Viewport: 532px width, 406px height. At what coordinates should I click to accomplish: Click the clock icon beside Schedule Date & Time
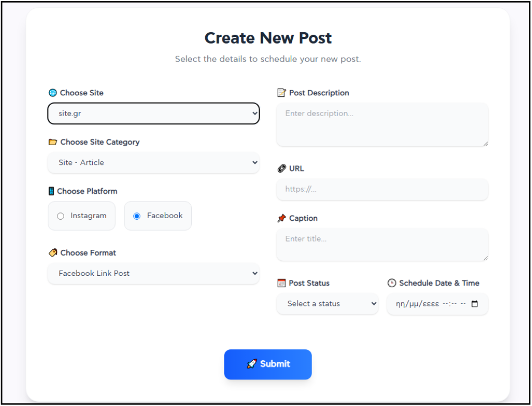pos(392,283)
